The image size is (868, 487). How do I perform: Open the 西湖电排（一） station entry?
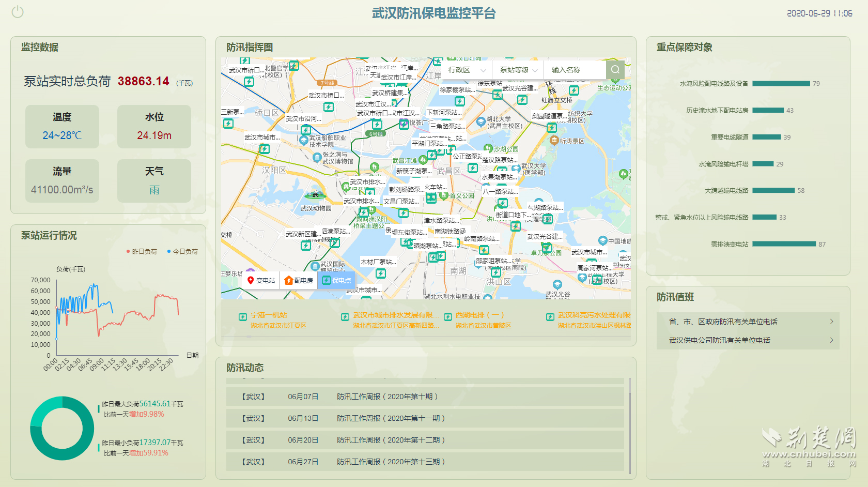tap(478, 320)
